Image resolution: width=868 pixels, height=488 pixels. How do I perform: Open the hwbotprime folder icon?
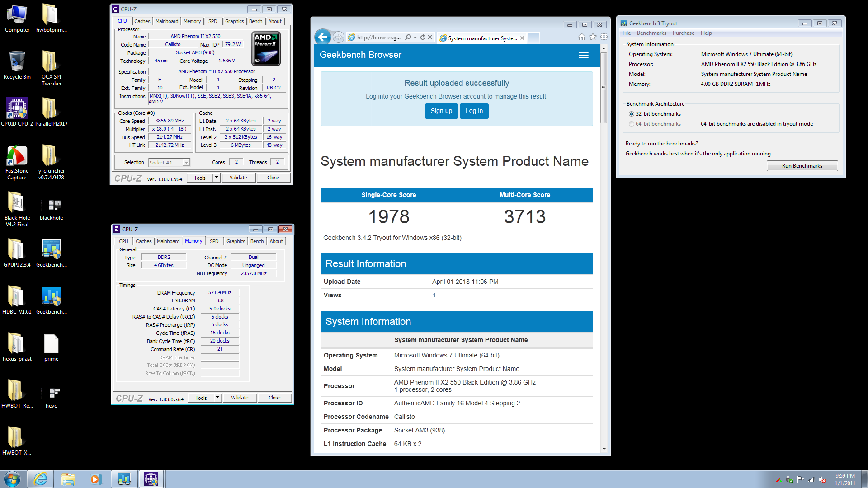coord(51,18)
